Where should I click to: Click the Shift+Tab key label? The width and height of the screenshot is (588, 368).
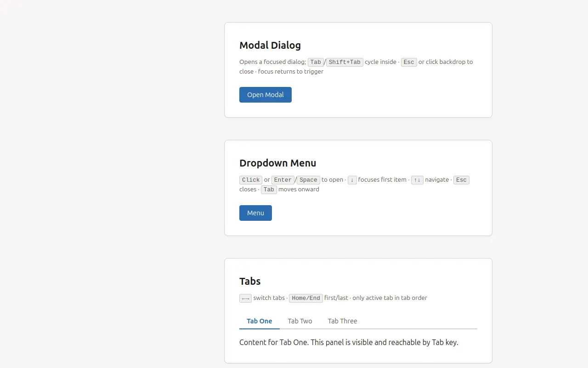point(345,62)
